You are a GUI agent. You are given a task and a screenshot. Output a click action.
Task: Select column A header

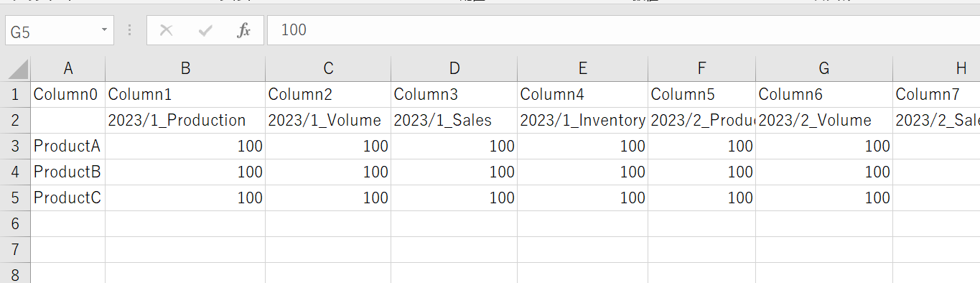(x=68, y=68)
